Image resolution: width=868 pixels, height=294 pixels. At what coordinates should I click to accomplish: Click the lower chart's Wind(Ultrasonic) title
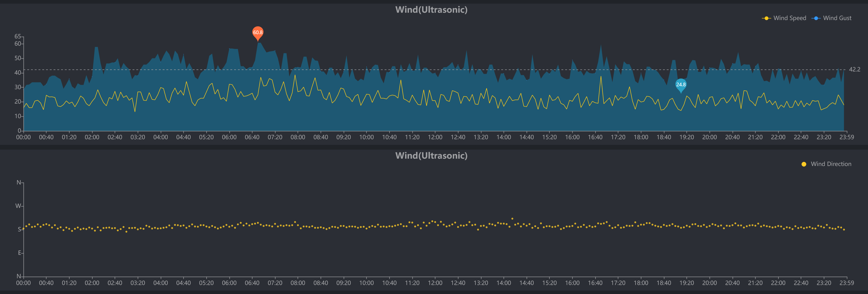(431, 156)
